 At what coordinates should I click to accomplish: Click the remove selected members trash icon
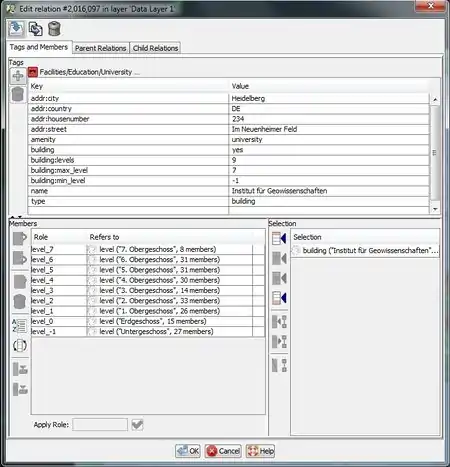pyautogui.click(x=20, y=302)
